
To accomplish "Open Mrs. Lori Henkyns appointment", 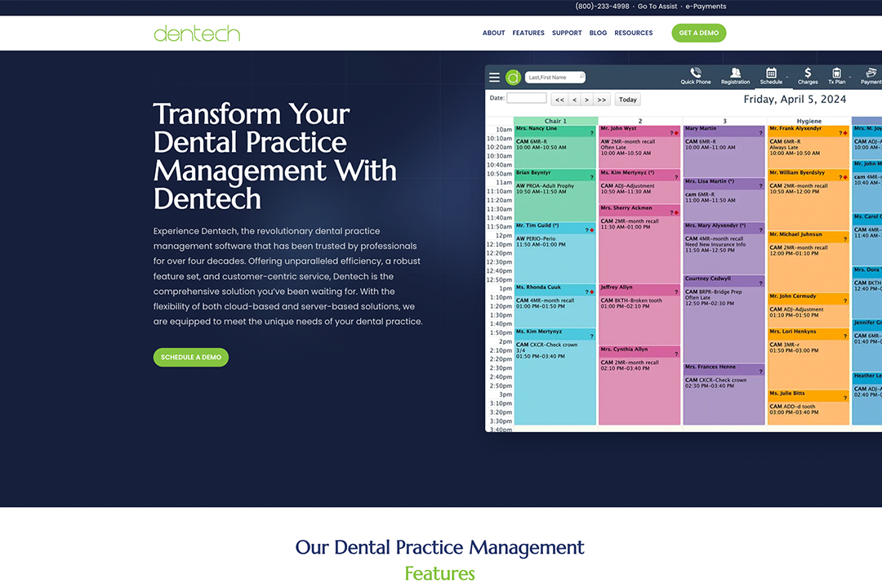I will [808, 359].
